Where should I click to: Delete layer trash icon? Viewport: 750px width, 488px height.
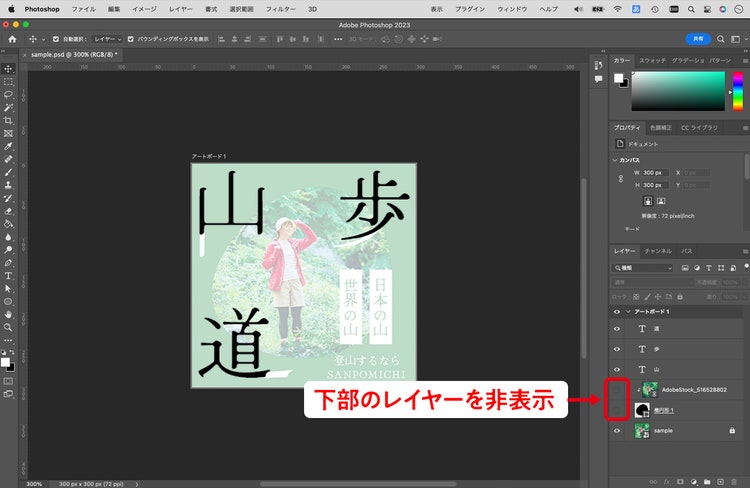[x=734, y=482]
